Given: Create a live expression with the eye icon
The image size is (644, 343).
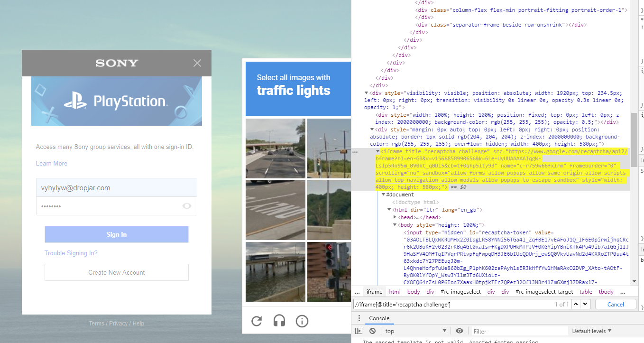Looking at the screenshot, I should [459, 331].
